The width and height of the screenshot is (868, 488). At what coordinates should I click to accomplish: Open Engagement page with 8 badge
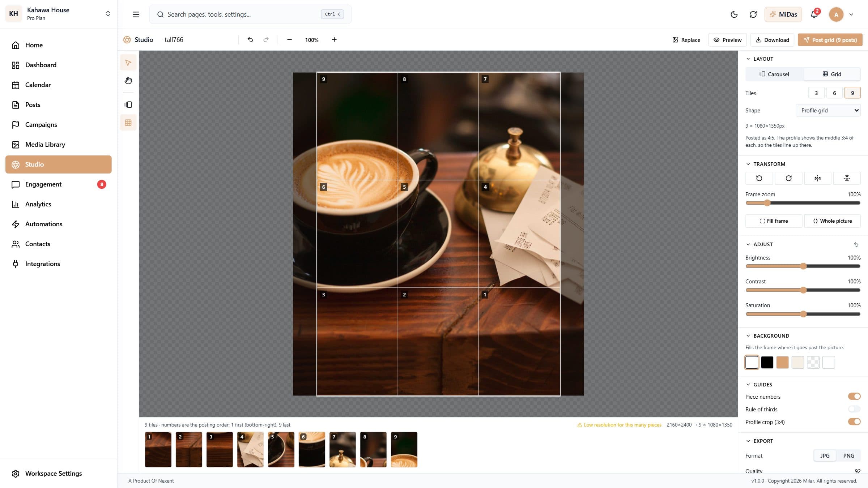click(59, 184)
